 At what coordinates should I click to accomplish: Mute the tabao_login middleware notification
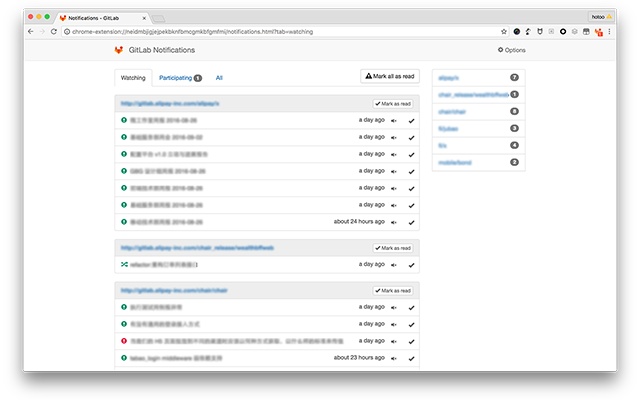coord(393,358)
